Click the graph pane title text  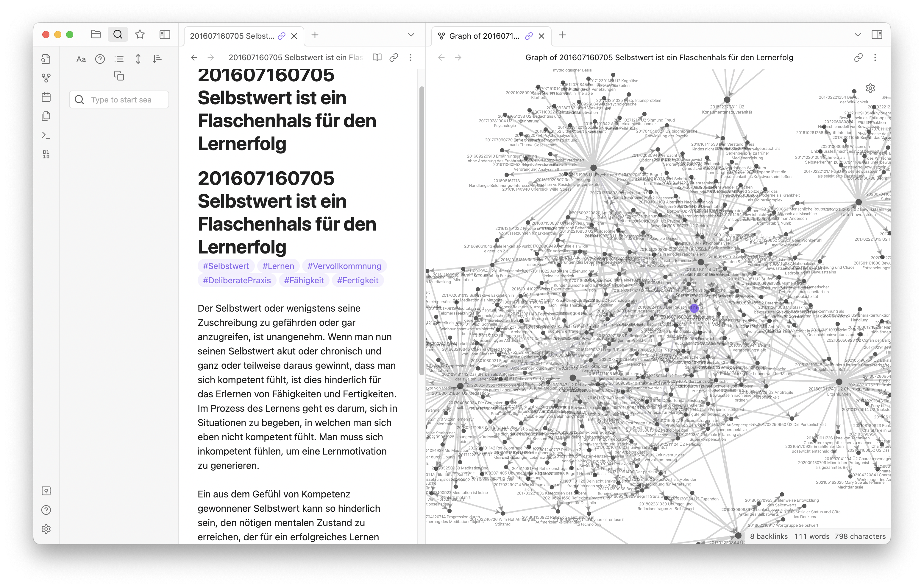pyautogui.click(x=659, y=57)
